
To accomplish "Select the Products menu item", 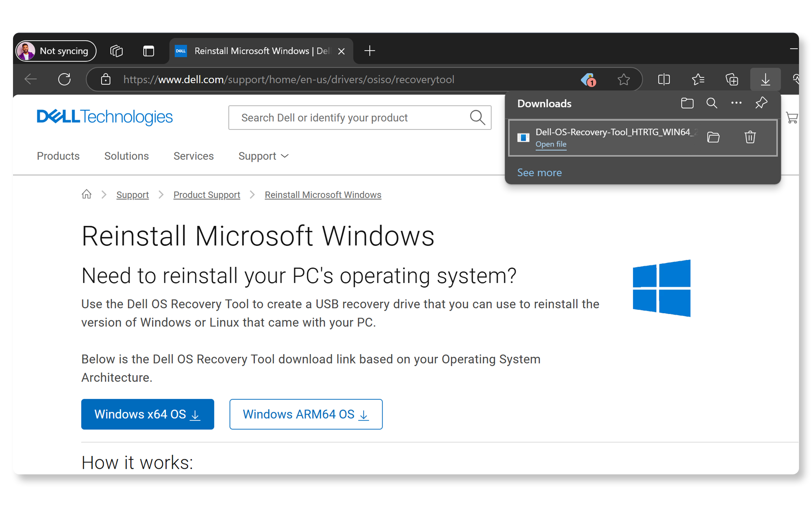I will pos(58,156).
